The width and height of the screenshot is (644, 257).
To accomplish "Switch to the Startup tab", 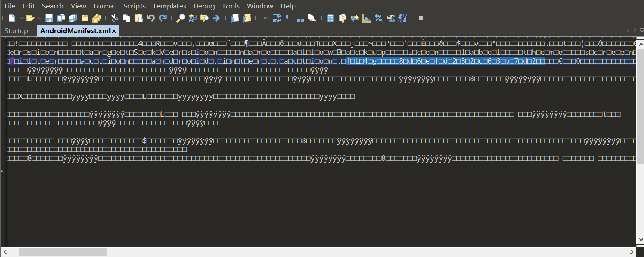I will 16,31.
